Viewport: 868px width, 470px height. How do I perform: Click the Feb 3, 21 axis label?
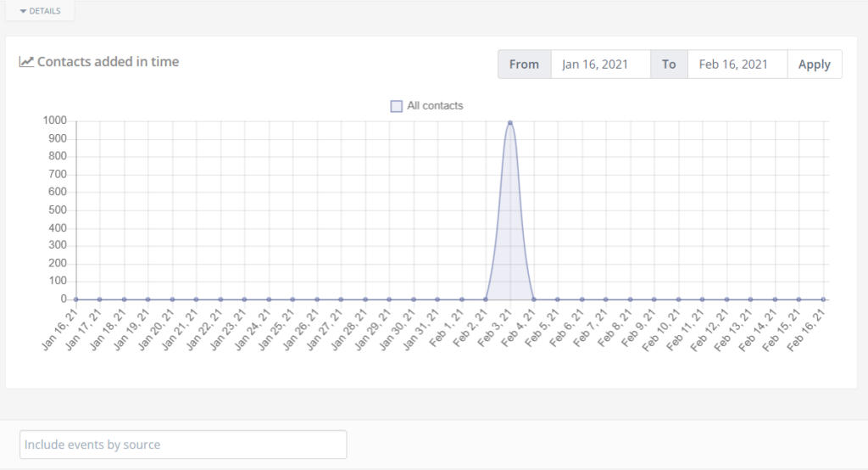pyautogui.click(x=493, y=328)
